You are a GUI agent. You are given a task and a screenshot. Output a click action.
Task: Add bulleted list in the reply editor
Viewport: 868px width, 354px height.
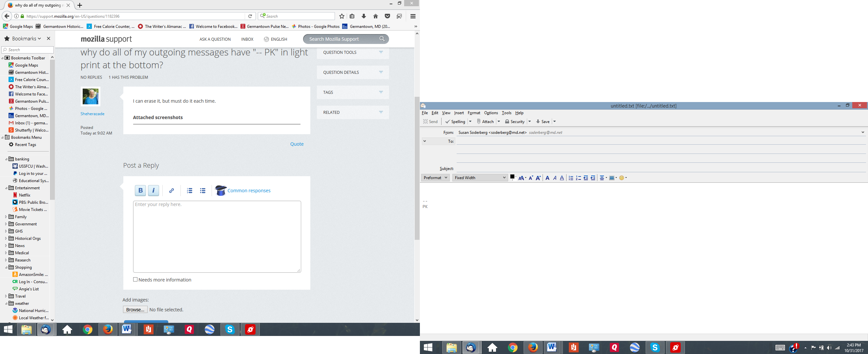click(x=202, y=191)
